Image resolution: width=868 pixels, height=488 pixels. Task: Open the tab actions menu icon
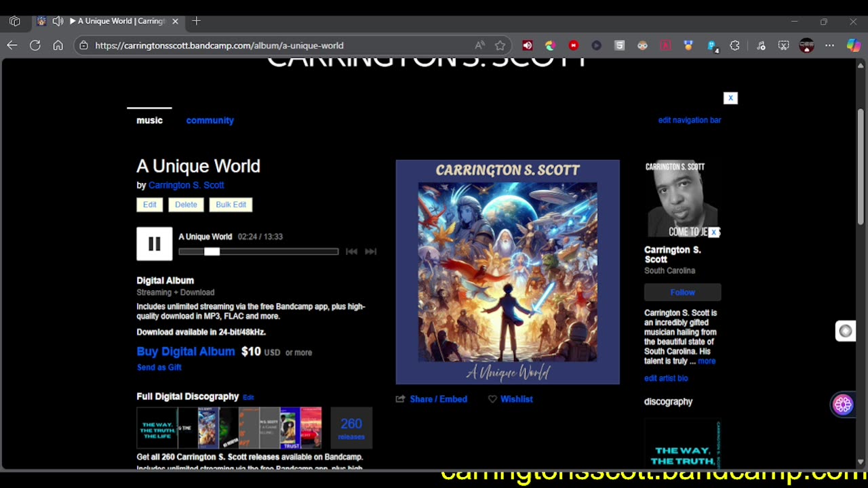(x=15, y=21)
